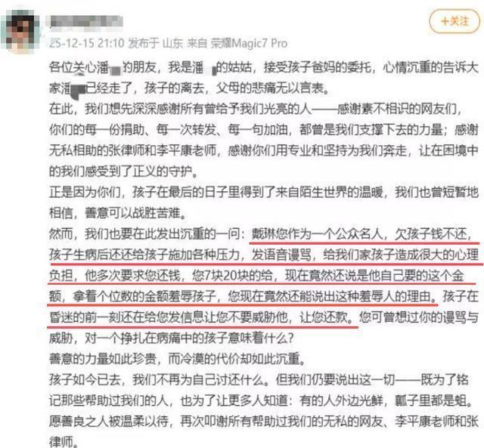This screenshot has height=448, width=484.
Task: Click the +关注 follow button
Action: pos(455,21)
